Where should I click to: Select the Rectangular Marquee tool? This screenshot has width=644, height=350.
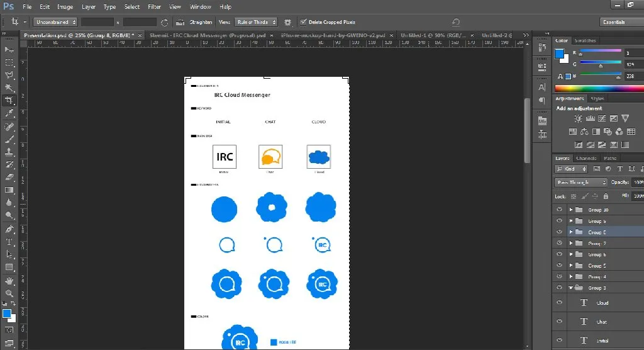pos(9,62)
